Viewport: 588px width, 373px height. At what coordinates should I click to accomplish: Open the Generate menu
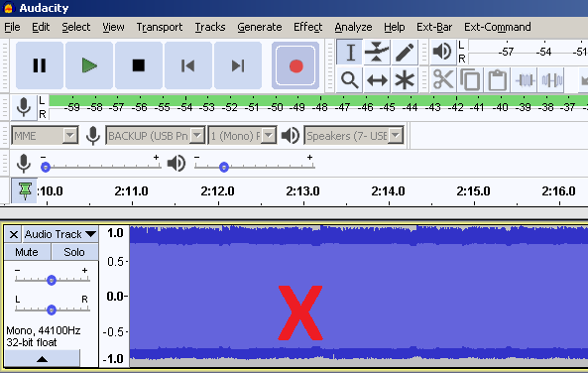pyautogui.click(x=260, y=27)
